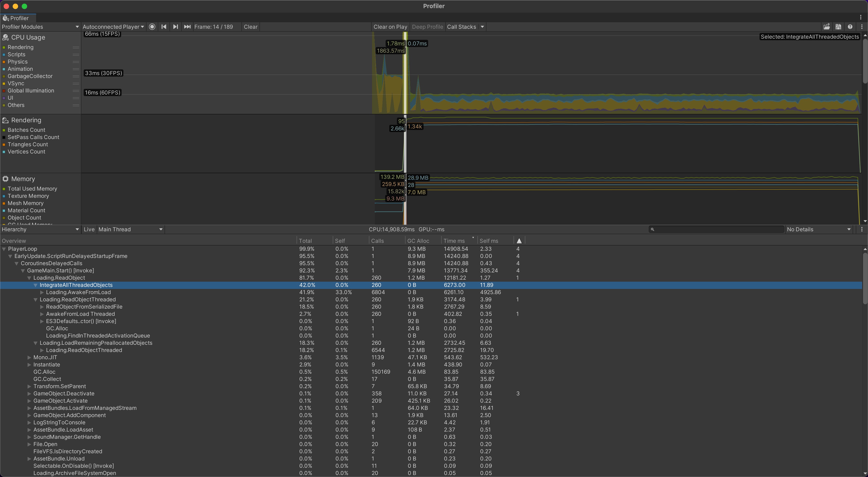868x477 pixels.
Task: Expand the Call Stacks dropdown
Action: point(482,27)
